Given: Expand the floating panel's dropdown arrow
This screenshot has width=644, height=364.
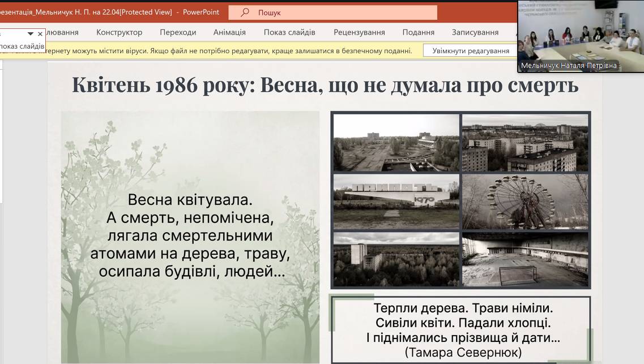Looking at the screenshot, I should tap(31, 34).
